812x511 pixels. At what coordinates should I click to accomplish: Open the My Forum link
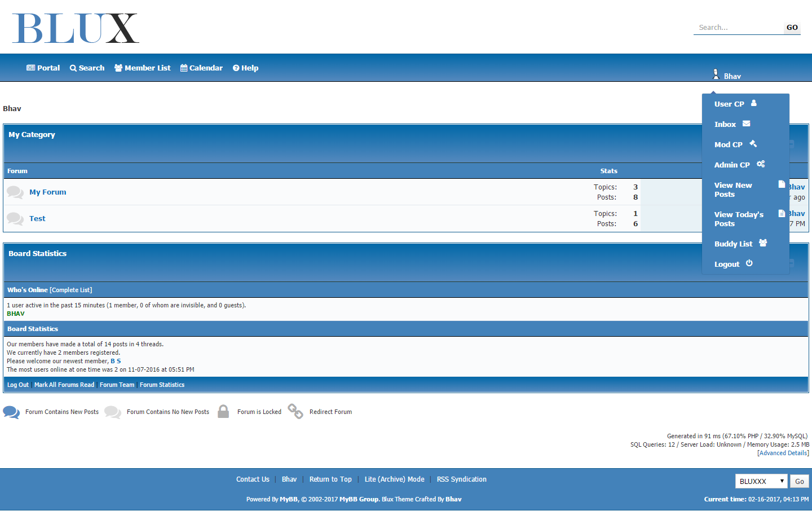[48, 192]
